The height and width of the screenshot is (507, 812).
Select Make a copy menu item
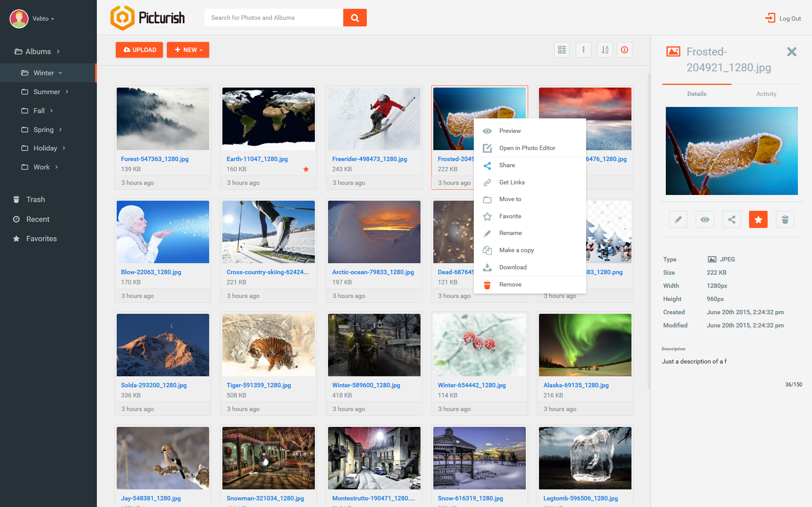(x=530, y=250)
